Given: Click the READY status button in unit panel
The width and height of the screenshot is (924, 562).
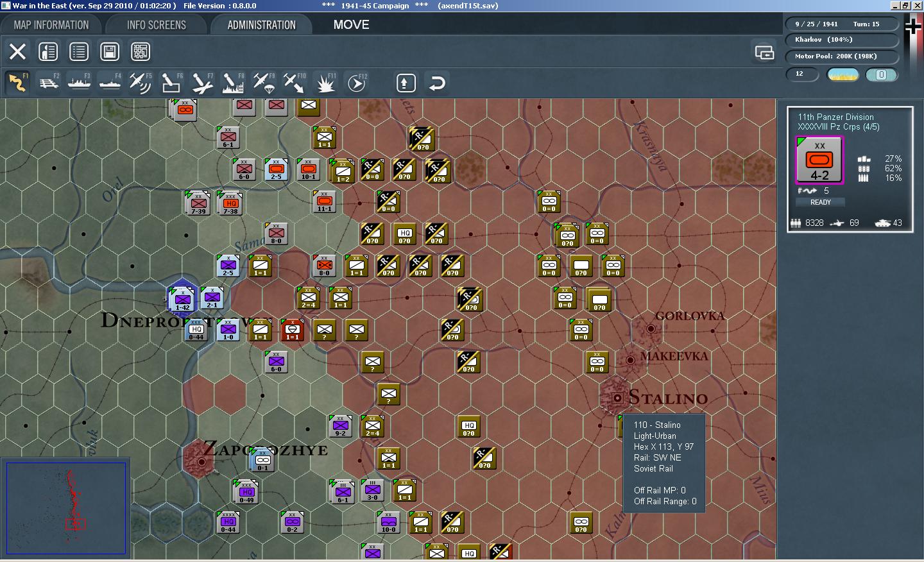Looking at the screenshot, I should tap(820, 202).
